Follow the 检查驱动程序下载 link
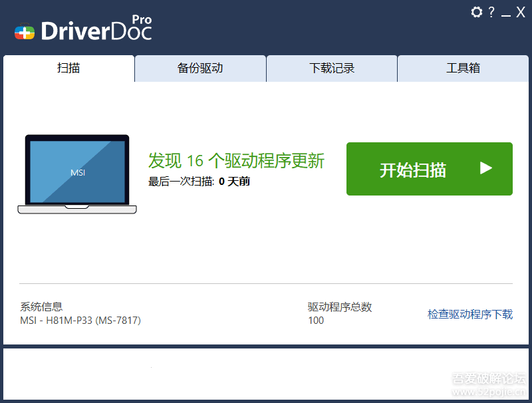The width and height of the screenshot is (532, 403). click(x=470, y=314)
